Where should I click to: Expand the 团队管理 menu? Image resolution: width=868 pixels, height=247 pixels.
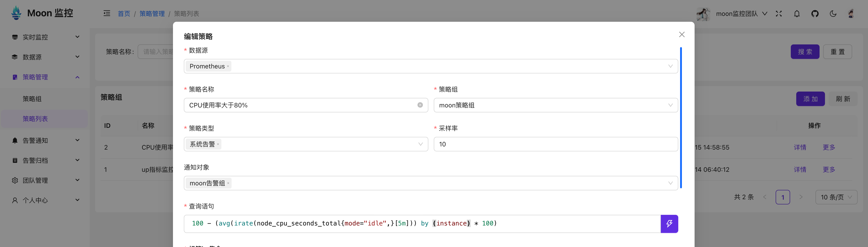coord(77,180)
